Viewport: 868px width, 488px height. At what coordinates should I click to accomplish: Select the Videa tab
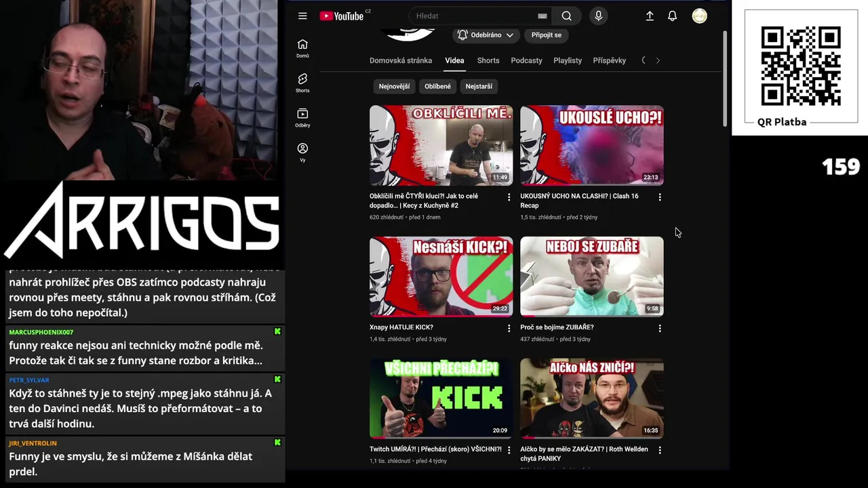tap(454, 60)
